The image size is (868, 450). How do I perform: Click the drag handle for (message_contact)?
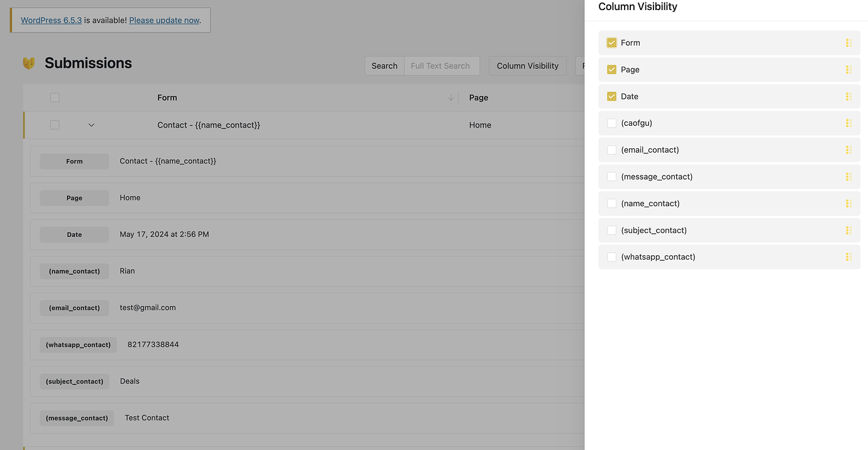pyautogui.click(x=849, y=177)
